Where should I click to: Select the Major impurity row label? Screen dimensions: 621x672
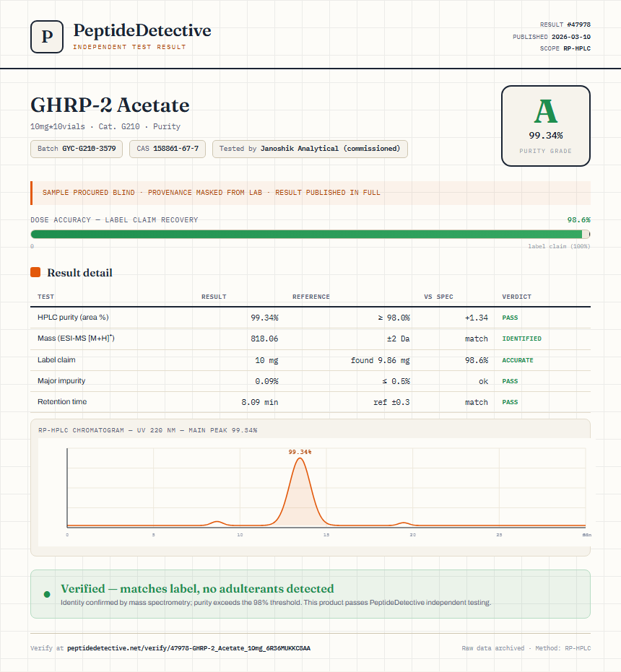(61, 380)
